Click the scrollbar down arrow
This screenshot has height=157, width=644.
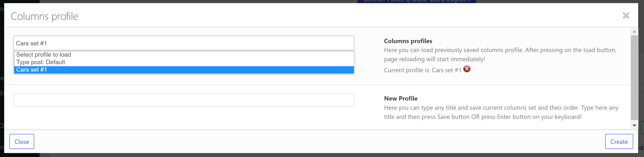coord(634,125)
